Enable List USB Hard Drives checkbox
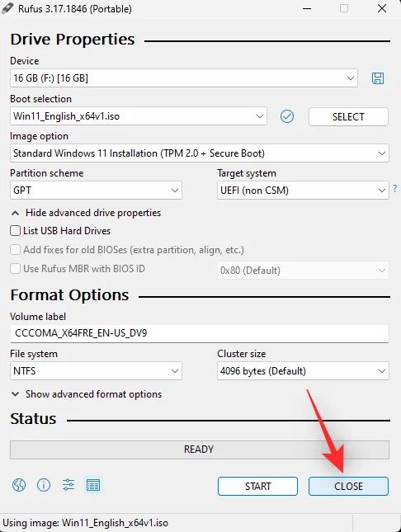401x532 pixels. tap(16, 231)
